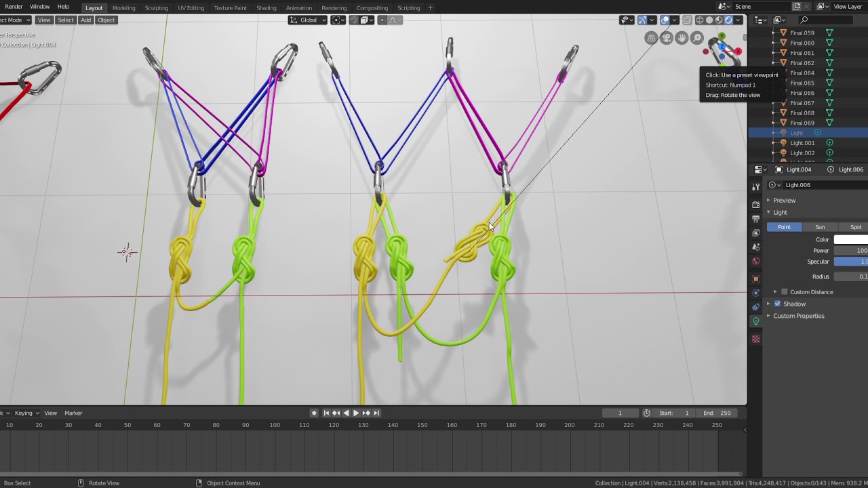
Task: Toggle camera view icon in viewport
Action: click(667, 38)
